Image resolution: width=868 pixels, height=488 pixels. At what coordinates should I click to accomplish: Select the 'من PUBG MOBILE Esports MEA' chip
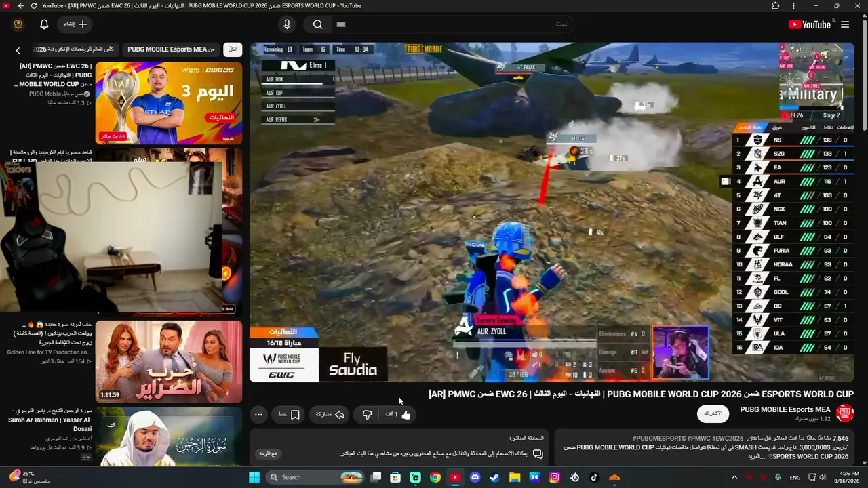pyautogui.click(x=171, y=49)
